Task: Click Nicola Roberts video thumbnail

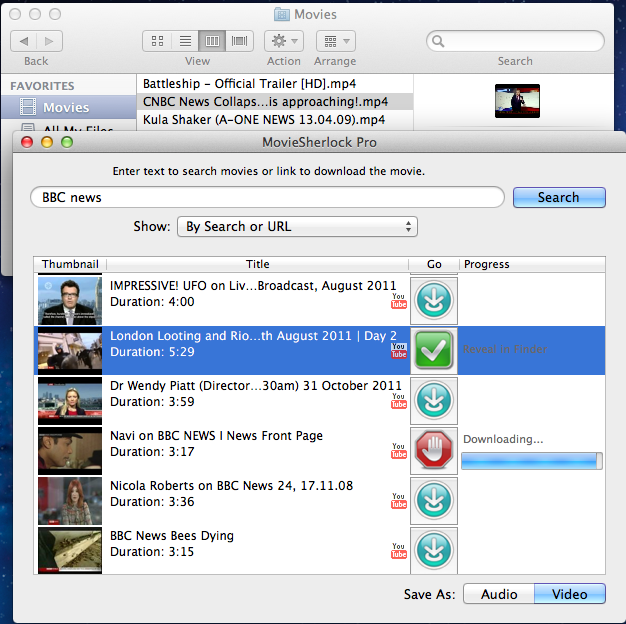Action: (x=70, y=500)
